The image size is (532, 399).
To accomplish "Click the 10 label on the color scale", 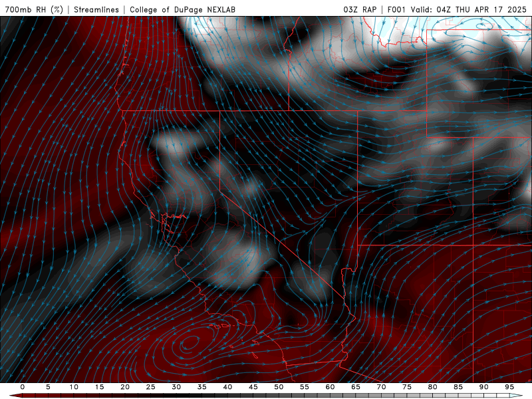I will tap(74, 387).
